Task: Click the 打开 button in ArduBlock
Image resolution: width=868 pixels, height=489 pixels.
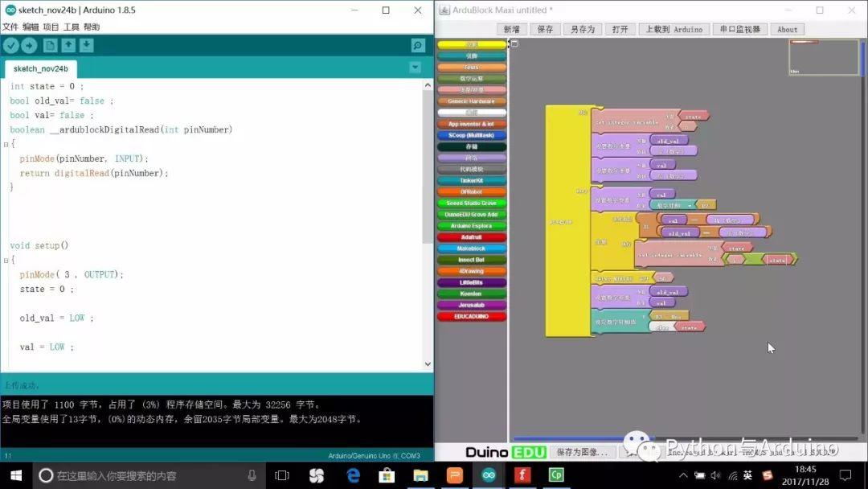Action: [x=620, y=29]
